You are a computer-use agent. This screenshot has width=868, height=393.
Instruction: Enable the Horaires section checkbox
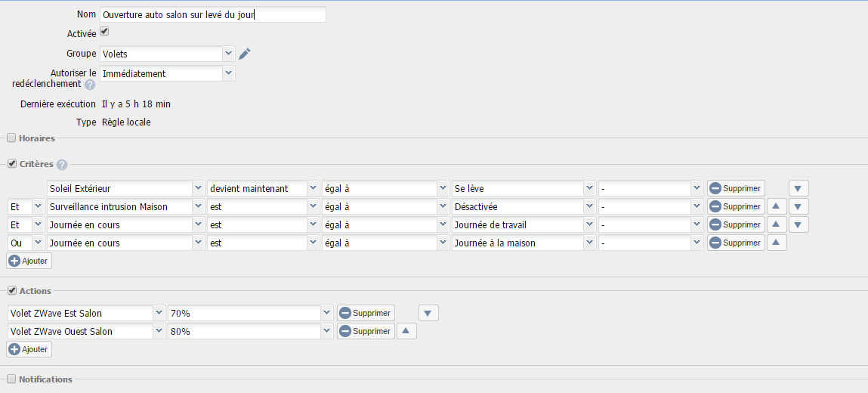click(x=11, y=138)
